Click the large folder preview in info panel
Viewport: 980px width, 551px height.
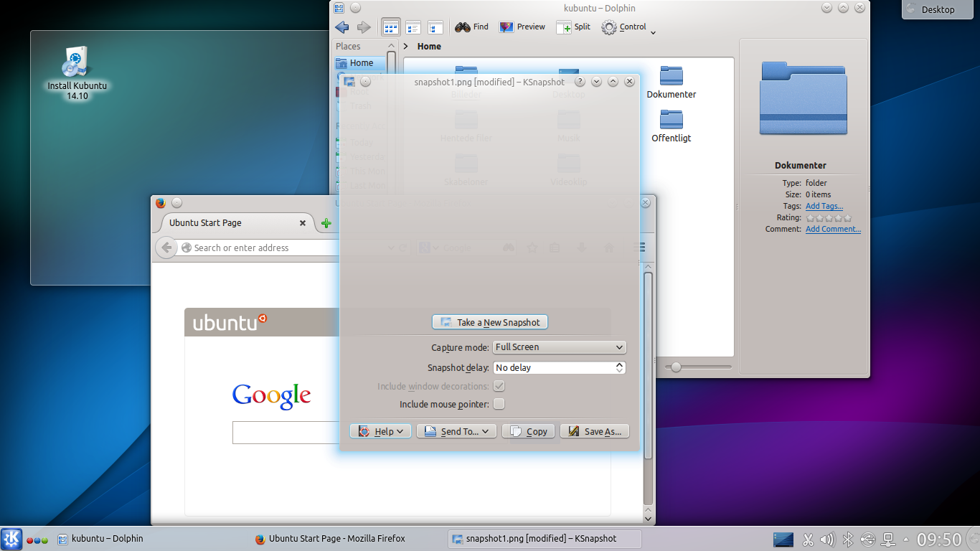pyautogui.click(x=804, y=98)
